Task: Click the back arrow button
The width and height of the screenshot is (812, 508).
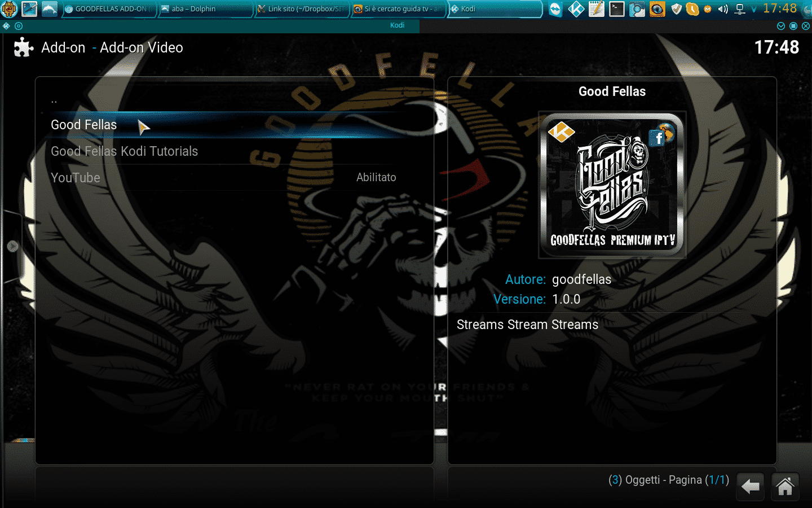Action: [751, 486]
